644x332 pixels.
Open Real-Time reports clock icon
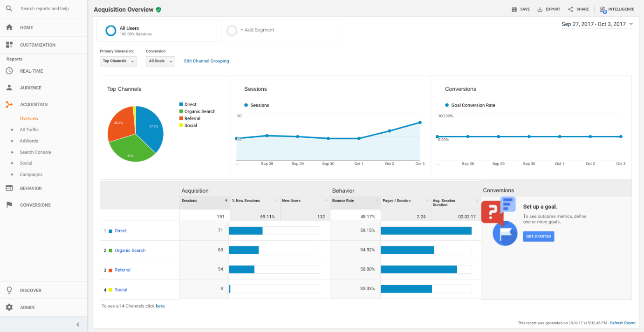(9, 71)
